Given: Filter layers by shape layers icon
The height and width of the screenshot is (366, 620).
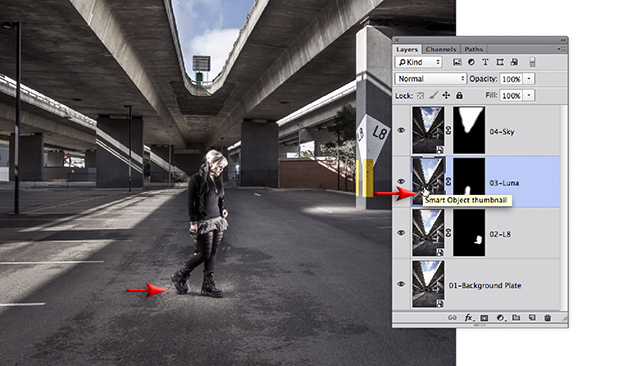Looking at the screenshot, I should tap(500, 62).
